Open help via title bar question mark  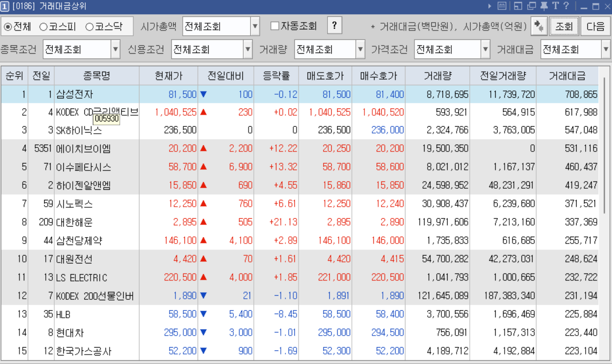tap(566, 6)
